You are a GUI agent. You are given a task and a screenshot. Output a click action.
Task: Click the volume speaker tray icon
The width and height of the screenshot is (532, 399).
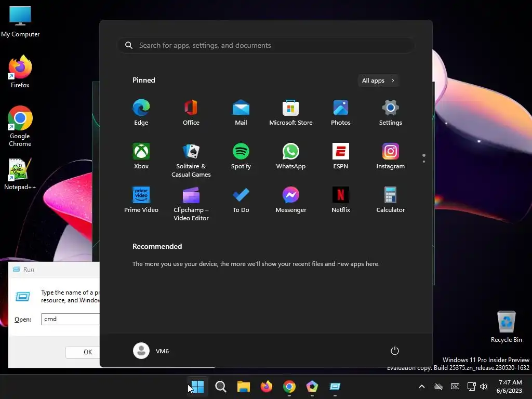pyautogui.click(x=484, y=387)
